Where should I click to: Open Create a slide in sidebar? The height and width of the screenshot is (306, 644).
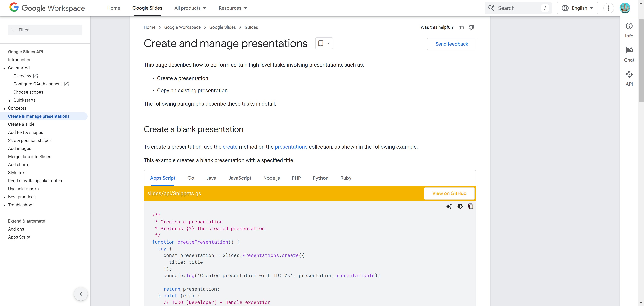pyautogui.click(x=21, y=124)
